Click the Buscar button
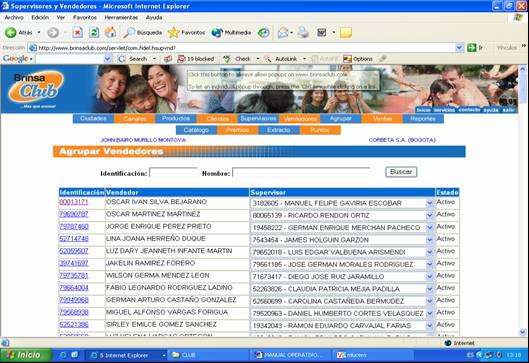 [x=401, y=172]
